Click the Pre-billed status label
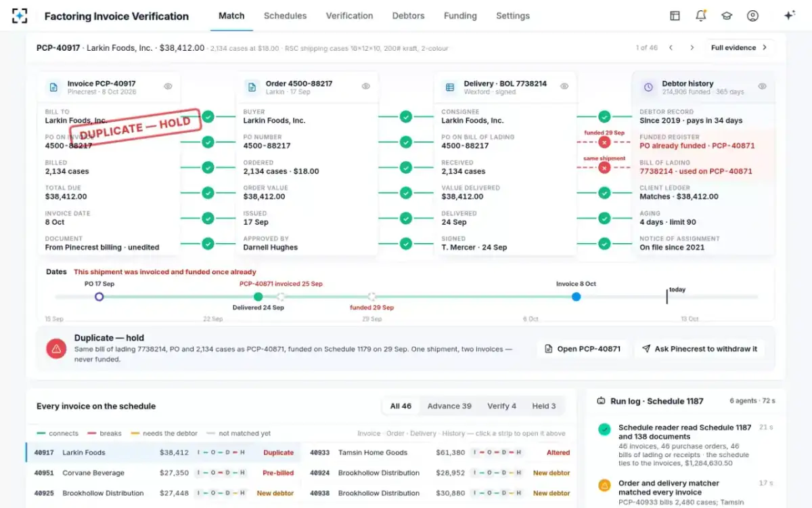812x508 pixels. (x=278, y=473)
